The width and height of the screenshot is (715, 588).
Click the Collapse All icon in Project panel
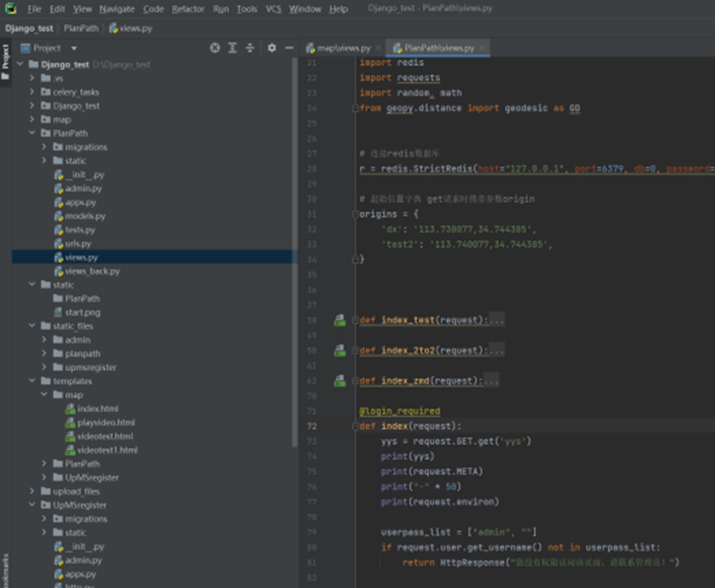coord(250,48)
